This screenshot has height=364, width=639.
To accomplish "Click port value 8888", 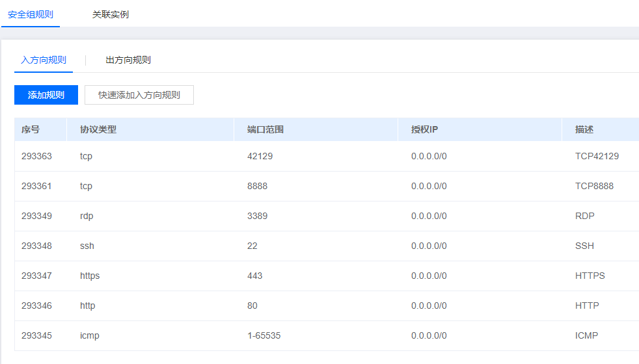I will 257,186.
